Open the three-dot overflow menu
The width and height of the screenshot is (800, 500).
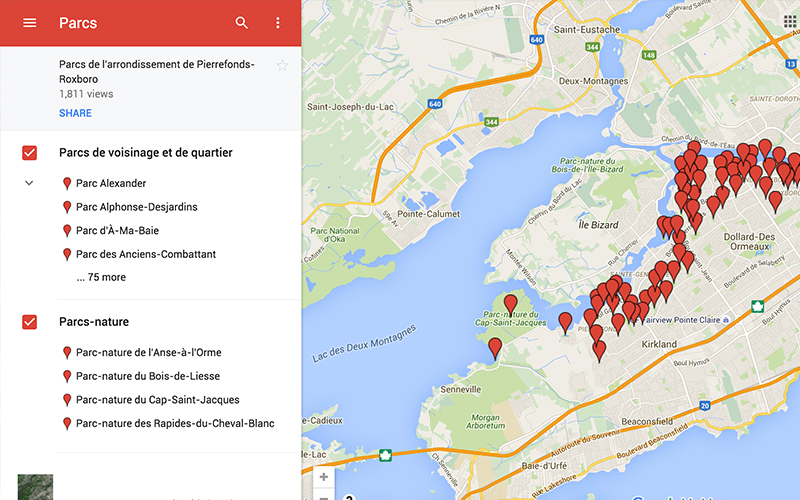(278, 22)
